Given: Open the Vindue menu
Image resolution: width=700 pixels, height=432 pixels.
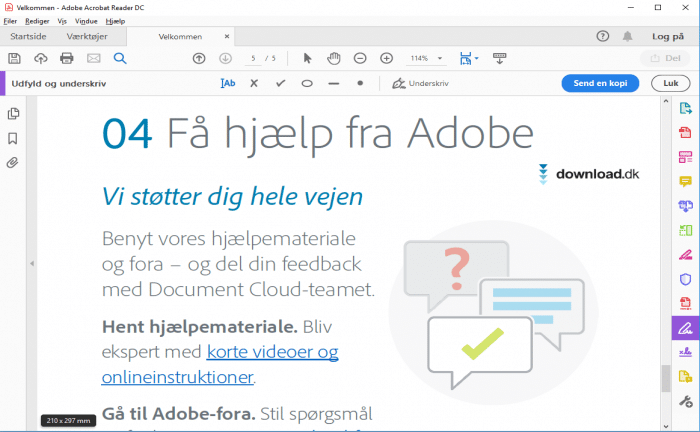Looking at the screenshot, I should pyautogui.click(x=86, y=21).
